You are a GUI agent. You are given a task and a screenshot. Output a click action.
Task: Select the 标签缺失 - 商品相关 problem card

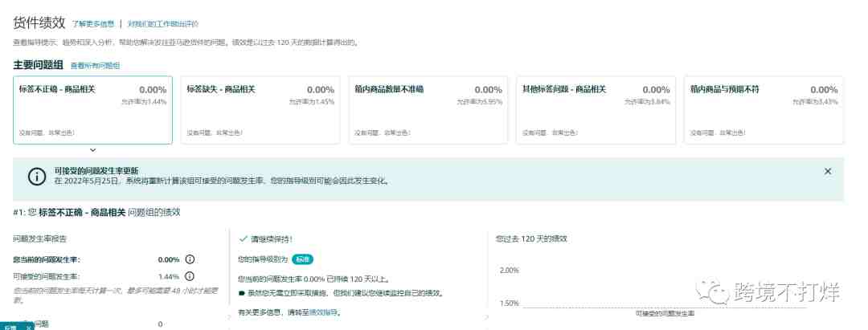click(x=260, y=110)
